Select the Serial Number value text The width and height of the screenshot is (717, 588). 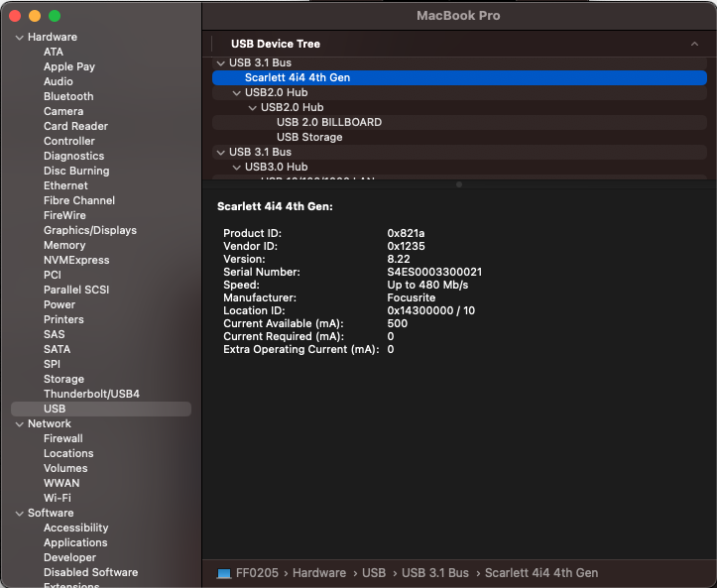click(x=434, y=272)
